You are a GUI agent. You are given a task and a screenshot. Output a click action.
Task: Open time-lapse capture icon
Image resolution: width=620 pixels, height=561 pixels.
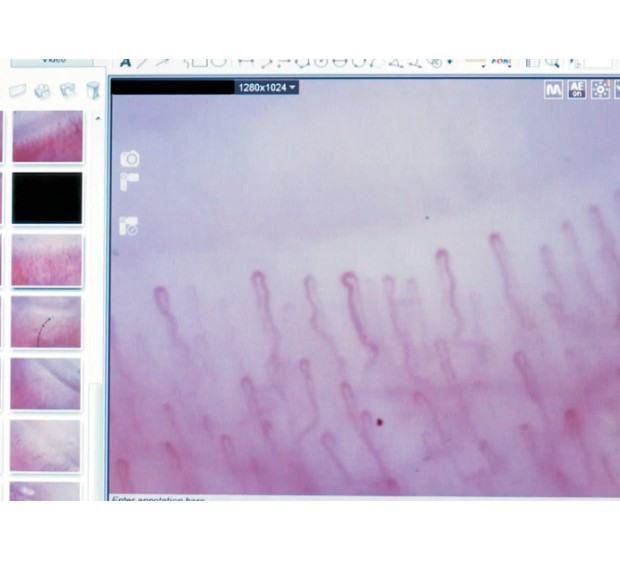[129, 226]
